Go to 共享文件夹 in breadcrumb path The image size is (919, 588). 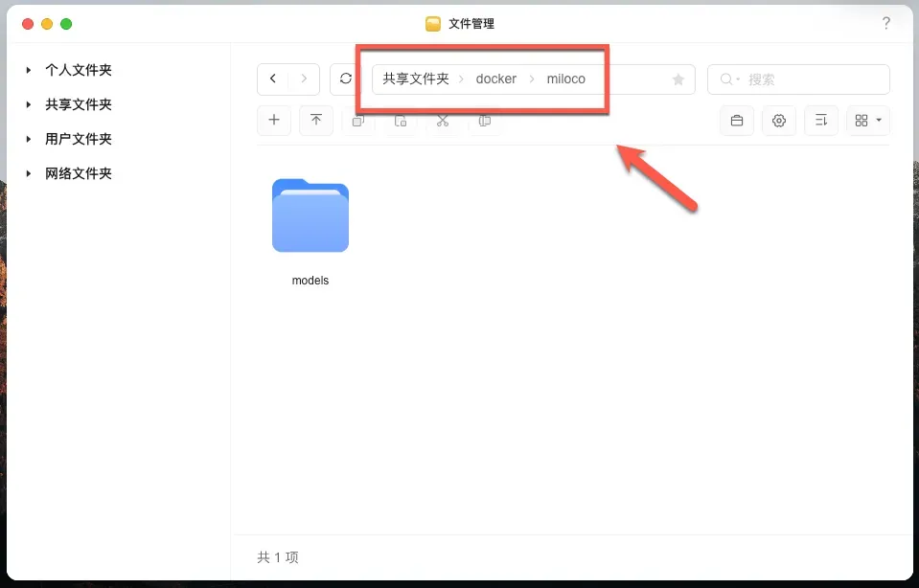tap(416, 79)
